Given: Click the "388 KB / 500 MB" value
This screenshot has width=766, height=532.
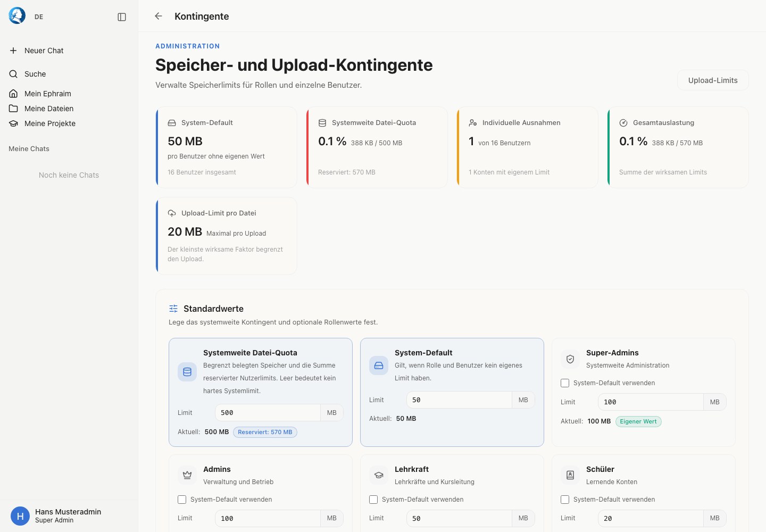Looking at the screenshot, I should [376, 143].
